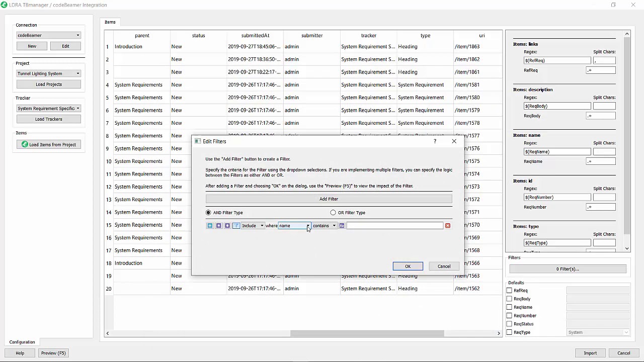Open the Tunnel Lighting System project dropdown
The image size is (644, 362).
(x=48, y=73)
